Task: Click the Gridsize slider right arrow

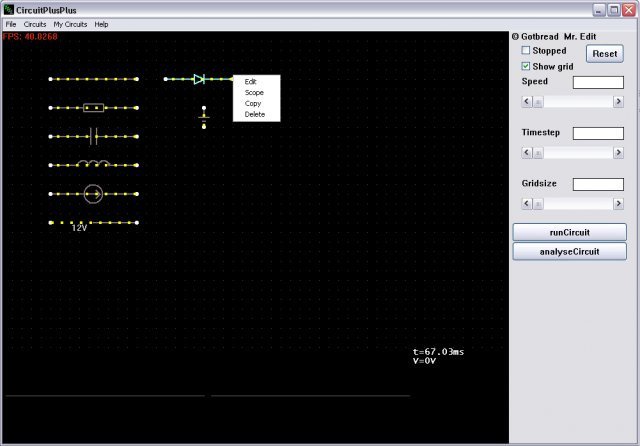Action: (x=618, y=204)
